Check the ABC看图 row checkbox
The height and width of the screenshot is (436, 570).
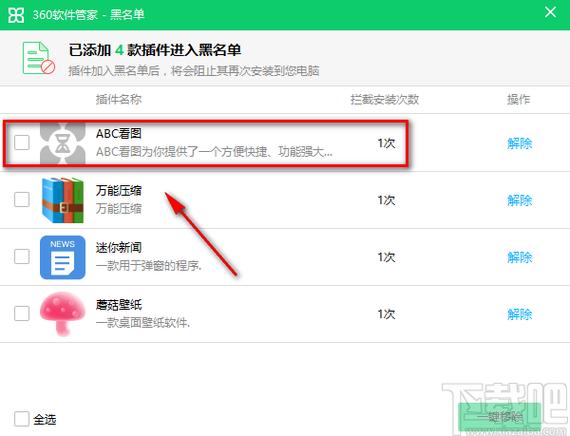pos(22,142)
